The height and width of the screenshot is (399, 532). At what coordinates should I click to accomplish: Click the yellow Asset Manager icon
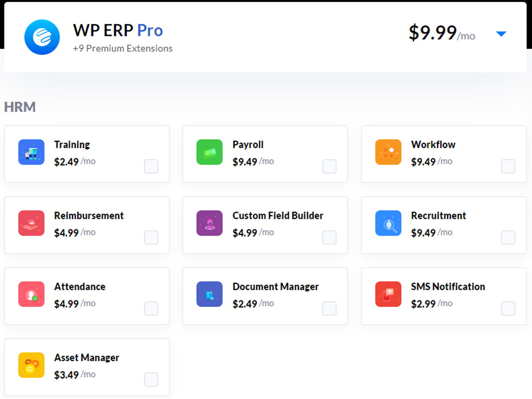click(31, 365)
